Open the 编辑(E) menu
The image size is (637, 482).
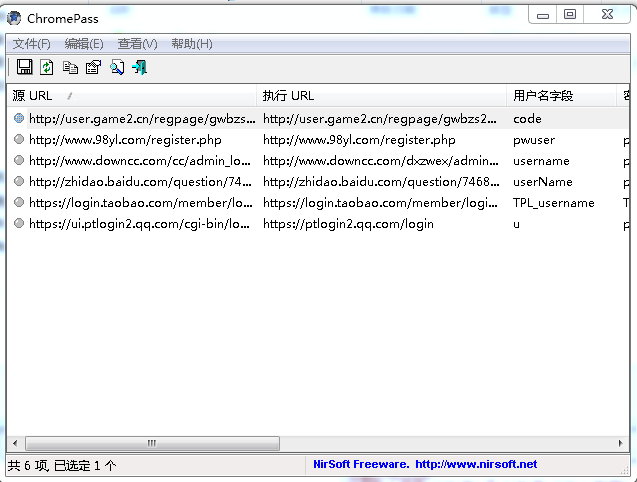tap(84, 44)
